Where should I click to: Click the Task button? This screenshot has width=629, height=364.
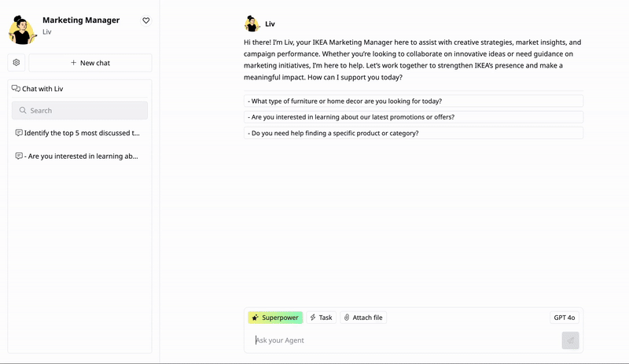(x=322, y=318)
